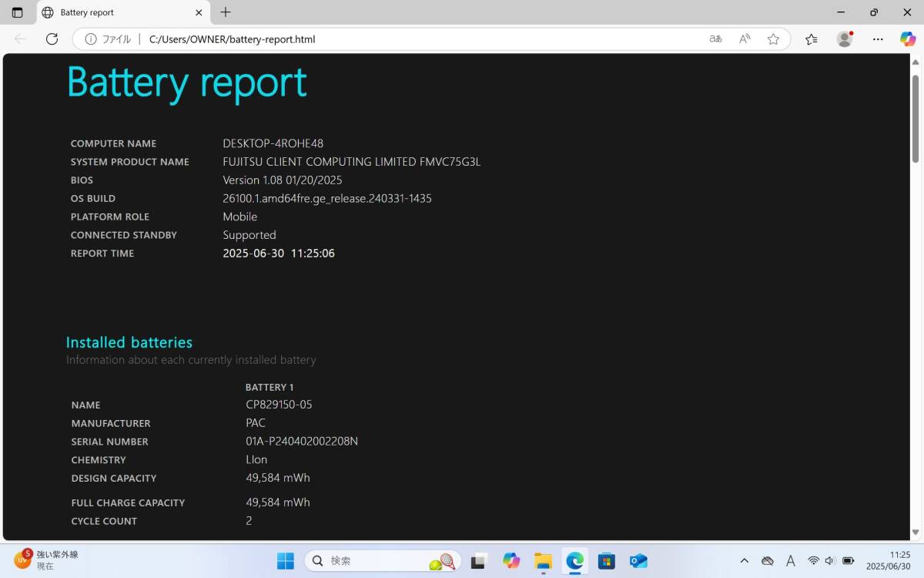Click the taskbar search box
Screen dimensions: 924x578
pyautogui.click(x=383, y=561)
